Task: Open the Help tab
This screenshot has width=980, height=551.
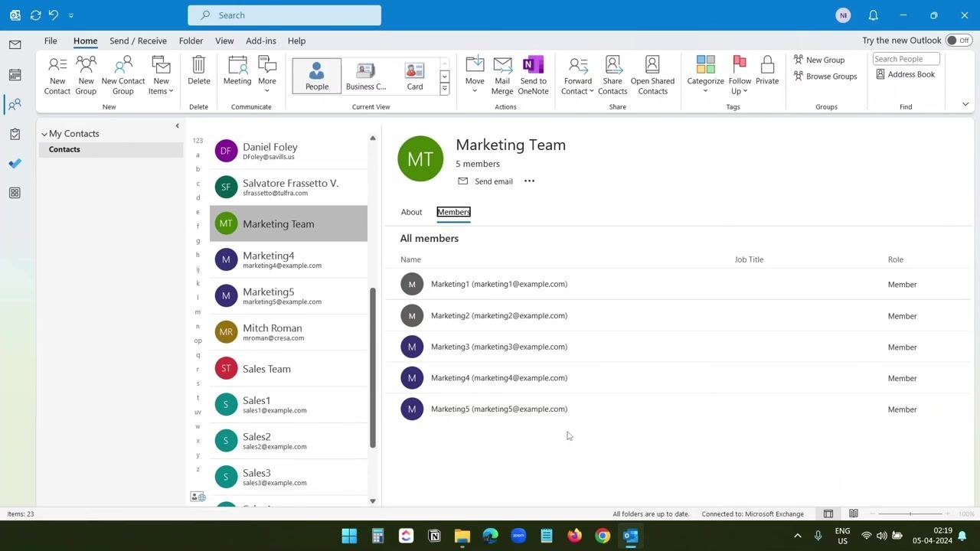Action: coord(296,41)
